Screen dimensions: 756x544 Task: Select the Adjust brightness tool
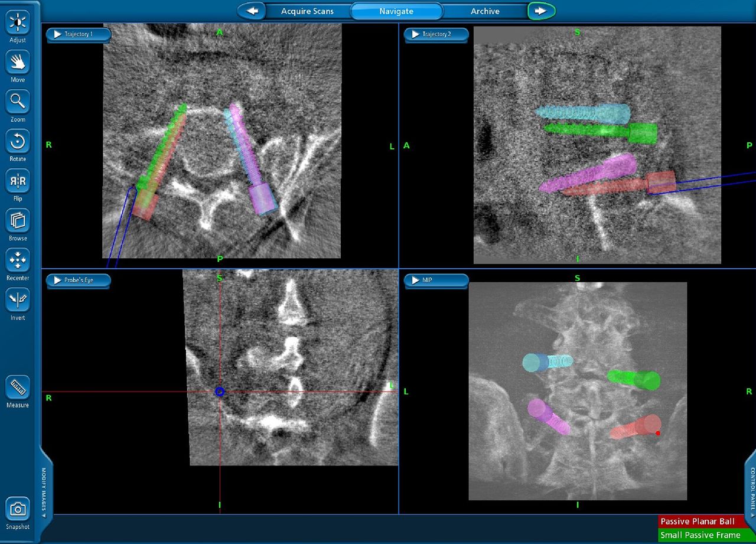click(18, 23)
